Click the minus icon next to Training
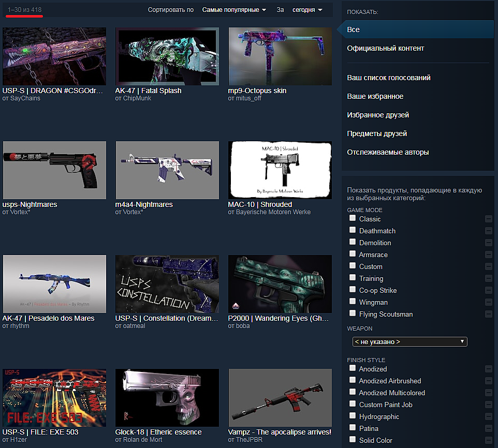This screenshot has width=498, height=448. [x=488, y=278]
